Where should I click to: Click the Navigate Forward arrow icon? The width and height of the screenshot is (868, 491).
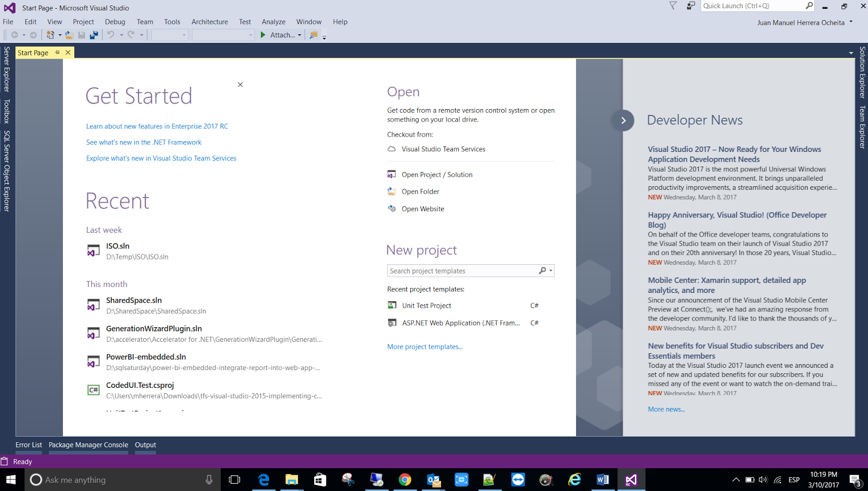pos(33,35)
